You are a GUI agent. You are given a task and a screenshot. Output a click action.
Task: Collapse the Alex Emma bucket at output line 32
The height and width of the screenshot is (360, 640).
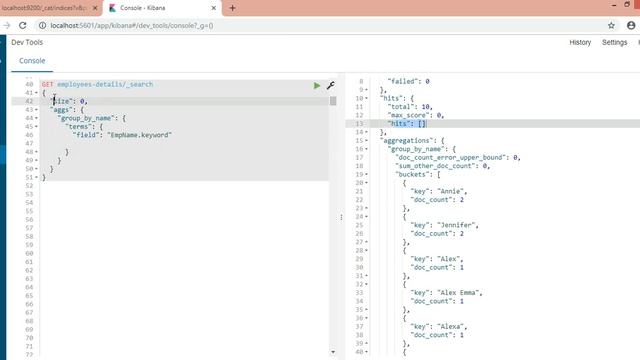tap(366, 284)
